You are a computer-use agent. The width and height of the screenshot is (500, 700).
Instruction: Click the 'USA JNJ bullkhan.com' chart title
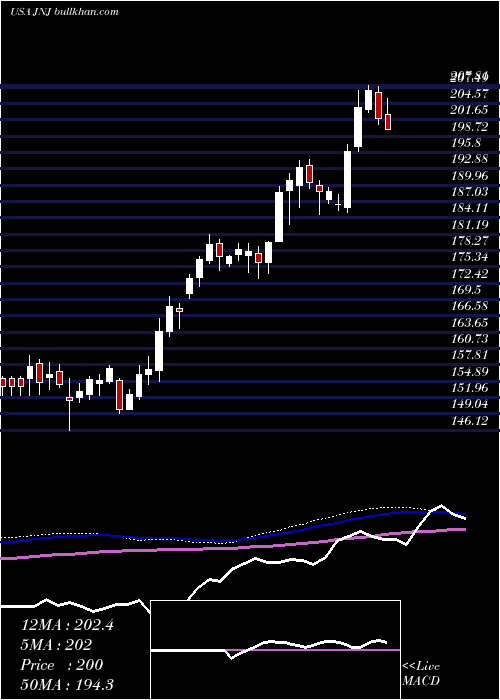click(x=65, y=12)
